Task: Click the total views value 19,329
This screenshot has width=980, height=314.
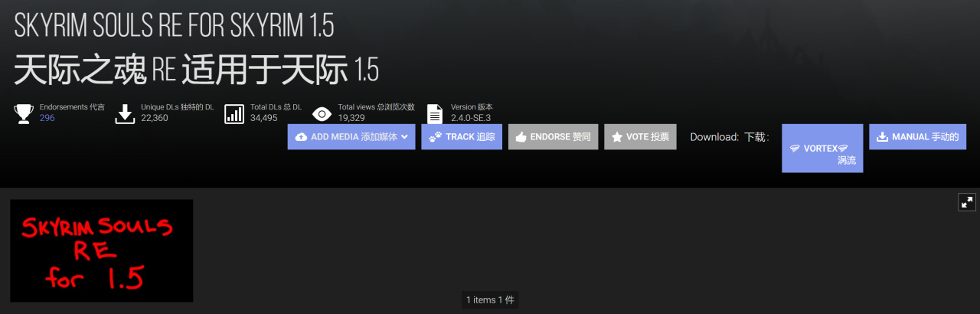Action: coord(351,118)
